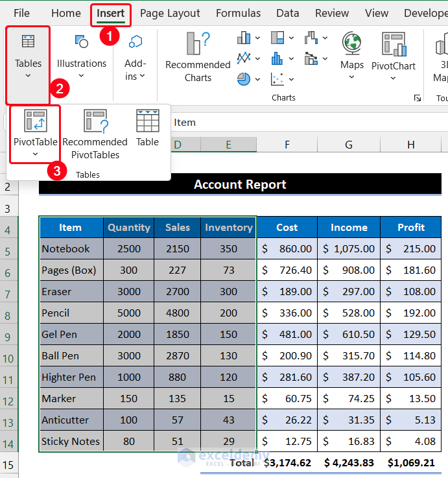Open the Formulas tab

[x=239, y=13]
